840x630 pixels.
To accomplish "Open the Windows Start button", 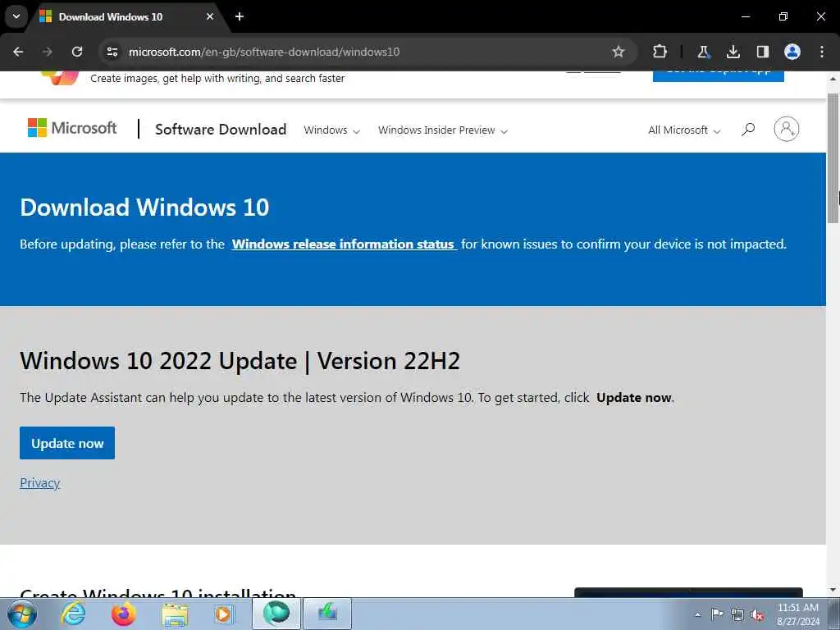I will coord(22,614).
